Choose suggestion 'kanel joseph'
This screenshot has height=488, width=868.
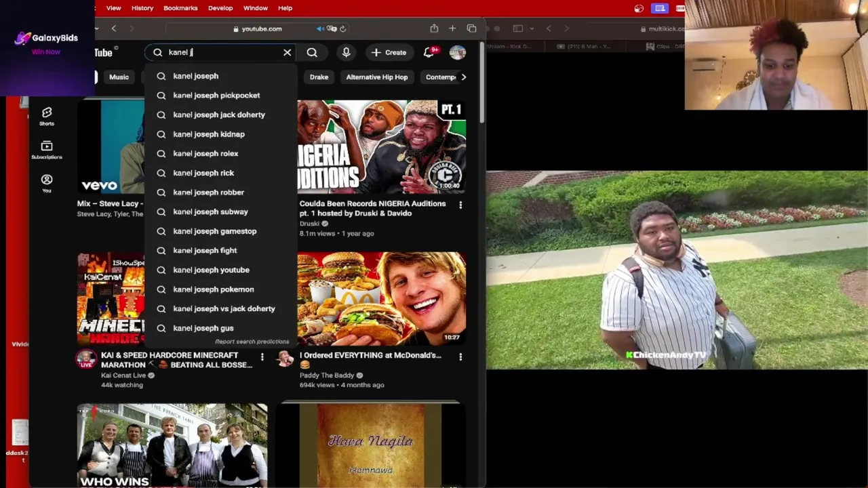pos(220,76)
